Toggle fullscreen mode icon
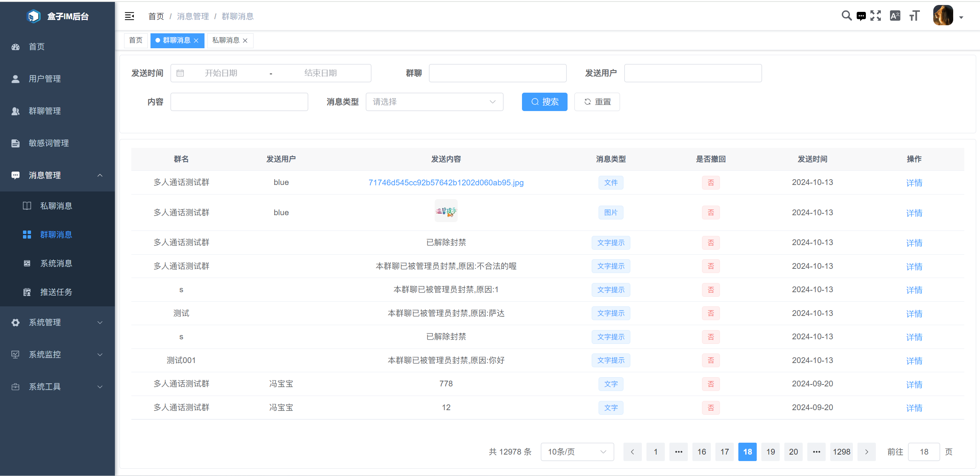The image size is (980, 476). (x=875, y=16)
